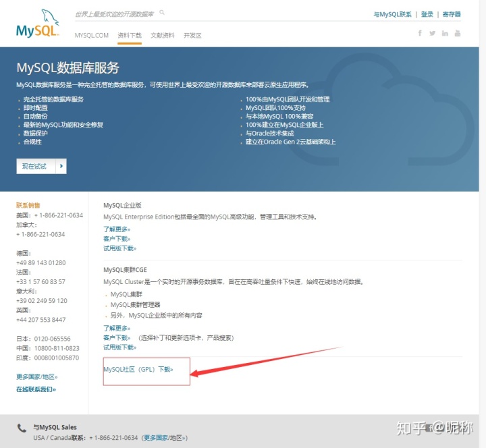Open 更多国家/地区 in the sidebar
The image size is (486, 448).
37,376
